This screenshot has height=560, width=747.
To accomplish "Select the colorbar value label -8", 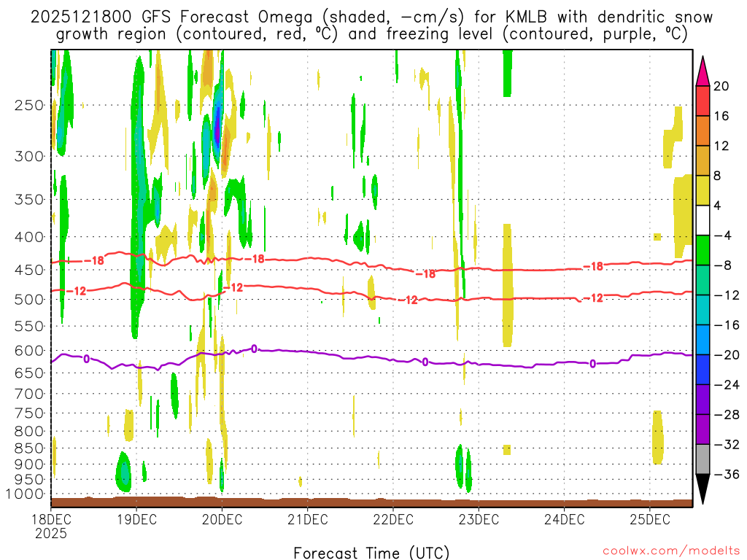I will pyautogui.click(x=723, y=265).
